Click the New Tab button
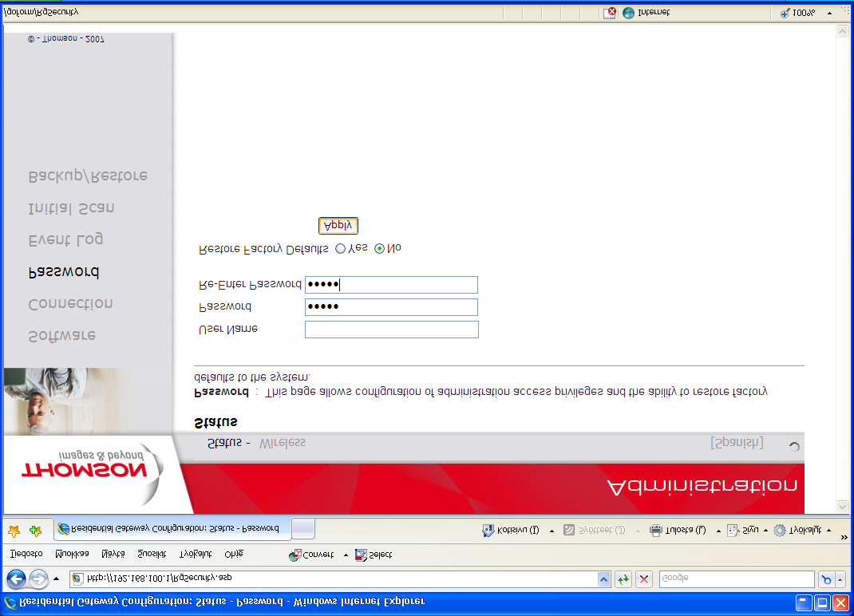854x616 pixels. click(x=303, y=529)
